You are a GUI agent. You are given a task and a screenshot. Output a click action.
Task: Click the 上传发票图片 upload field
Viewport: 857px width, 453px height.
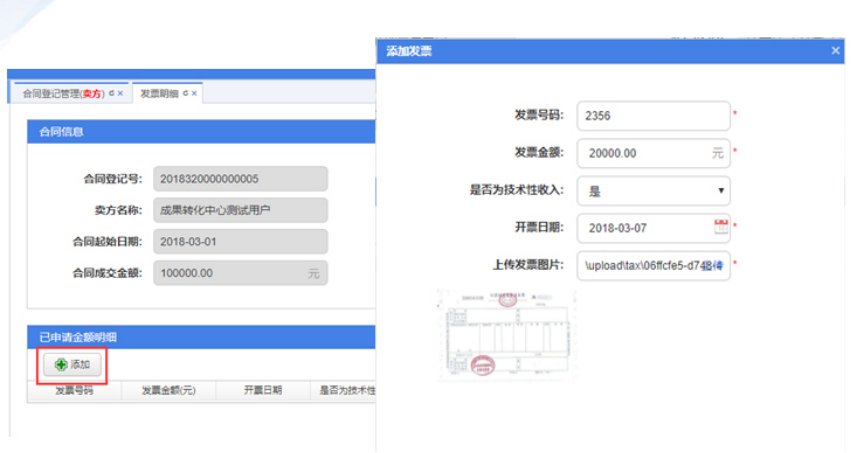(x=653, y=266)
